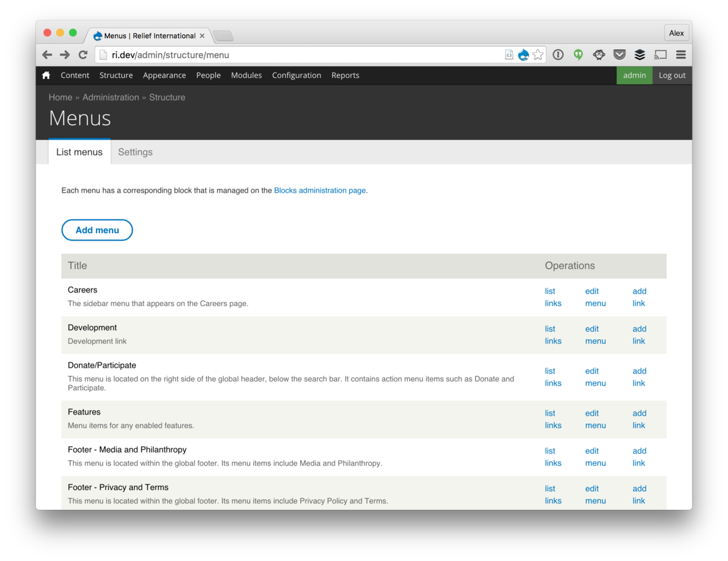Open the People admin menu

208,75
